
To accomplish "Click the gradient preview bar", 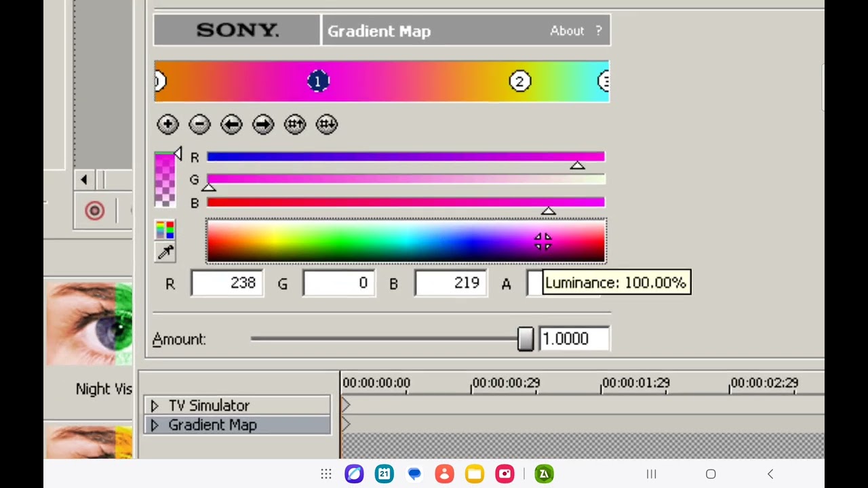I will 382,81.
